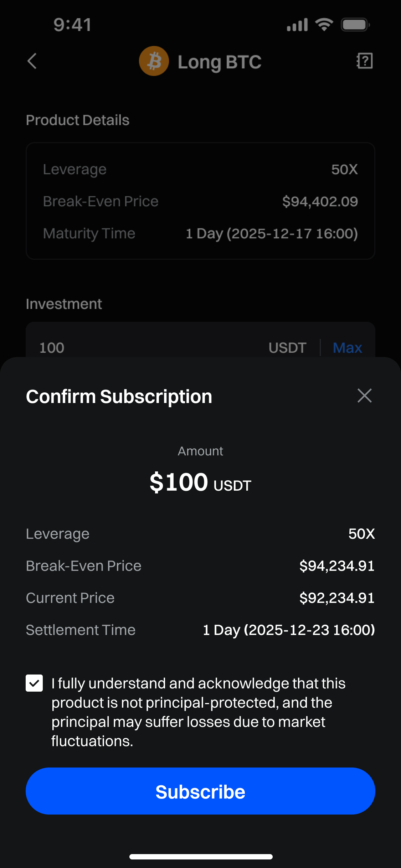This screenshot has width=401, height=868.
Task: Tap the $92,234.91 current price value
Action: [x=337, y=598]
